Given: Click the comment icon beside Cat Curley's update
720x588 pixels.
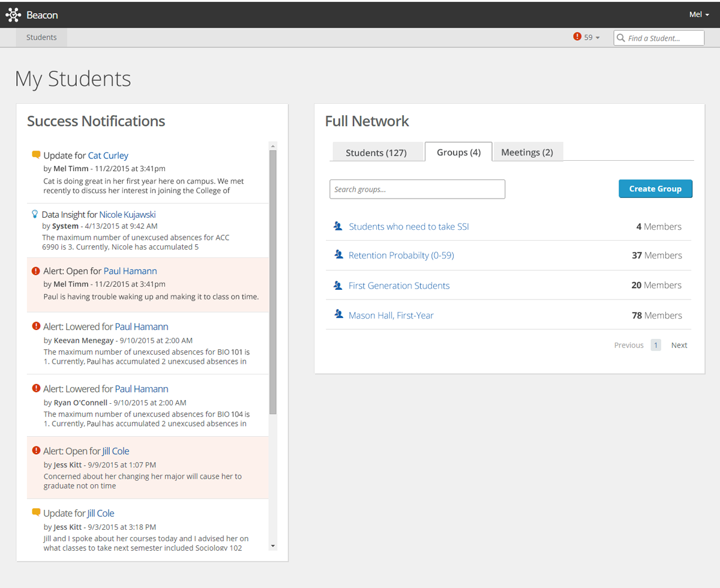Looking at the screenshot, I should [36, 154].
